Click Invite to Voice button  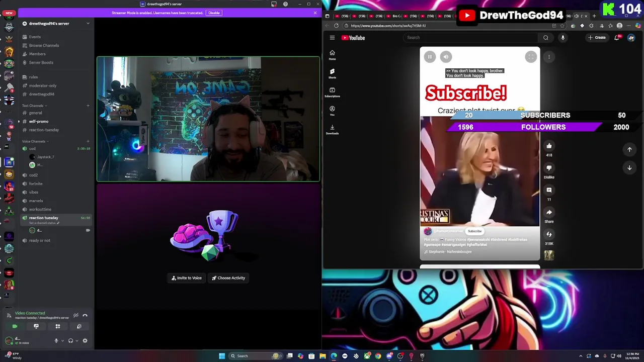(x=186, y=278)
